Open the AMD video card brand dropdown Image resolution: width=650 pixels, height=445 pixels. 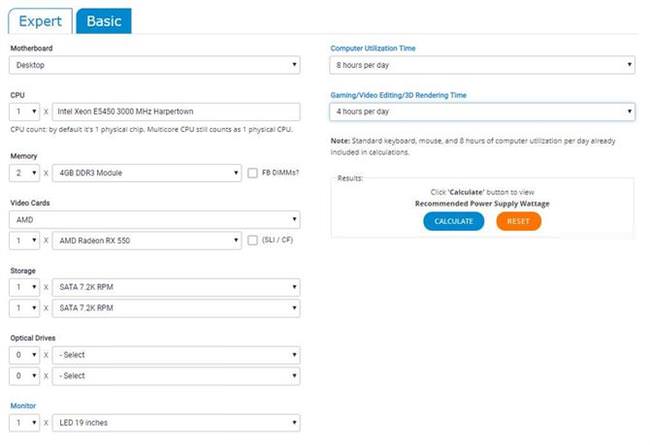click(155, 220)
